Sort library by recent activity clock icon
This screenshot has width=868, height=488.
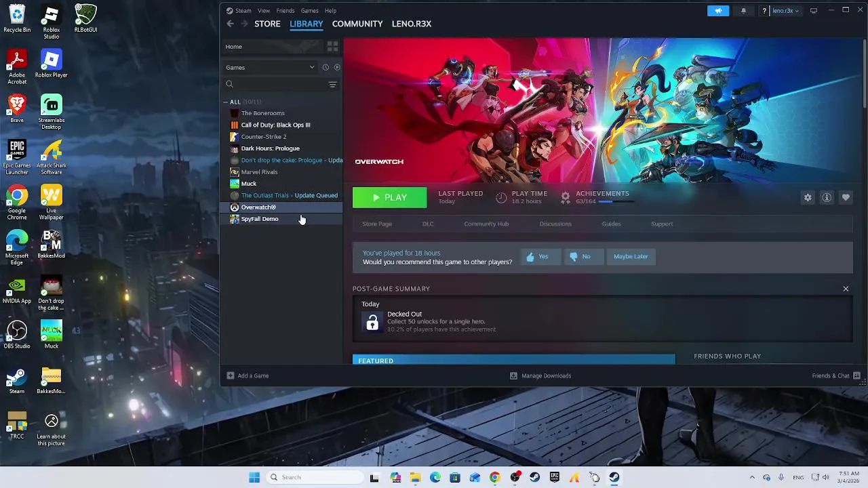click(x=325, y=67)
